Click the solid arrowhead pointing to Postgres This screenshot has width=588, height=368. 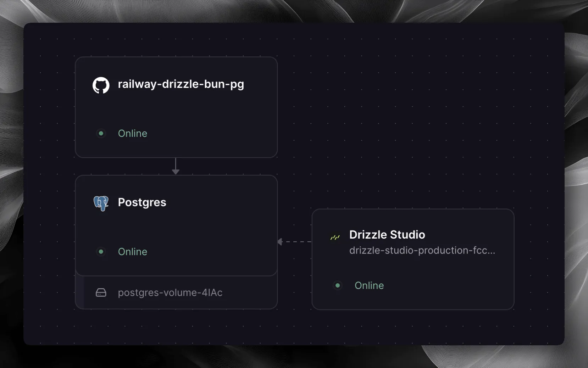176,172
